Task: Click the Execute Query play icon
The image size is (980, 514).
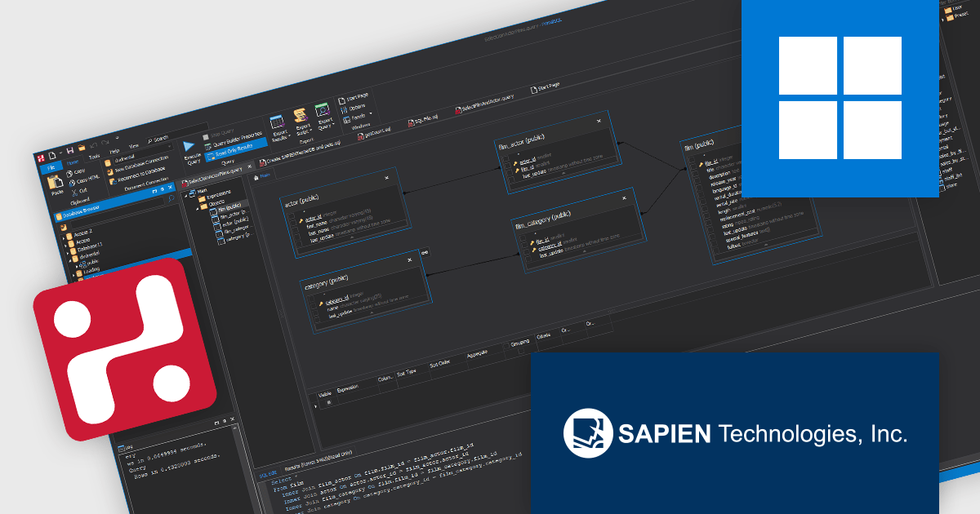Action: (x=189, y=146)
